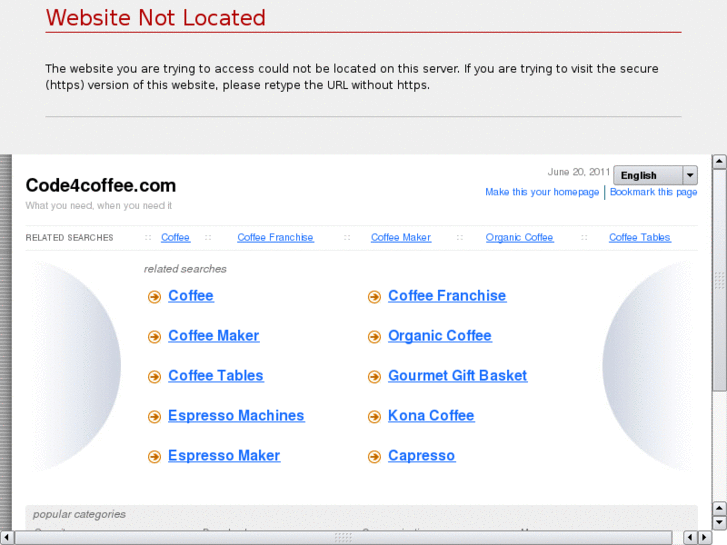Visit the Espresso Machines link
The width and height of the screenshot is (727, 545).
(x=236, y=415)
